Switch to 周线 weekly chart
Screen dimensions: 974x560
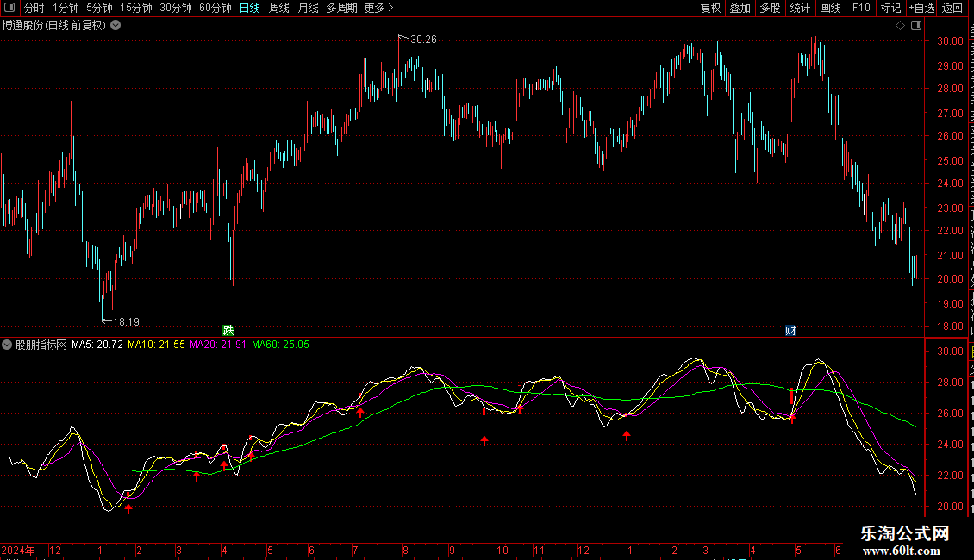pyautogui.click(x=279, y=8)
